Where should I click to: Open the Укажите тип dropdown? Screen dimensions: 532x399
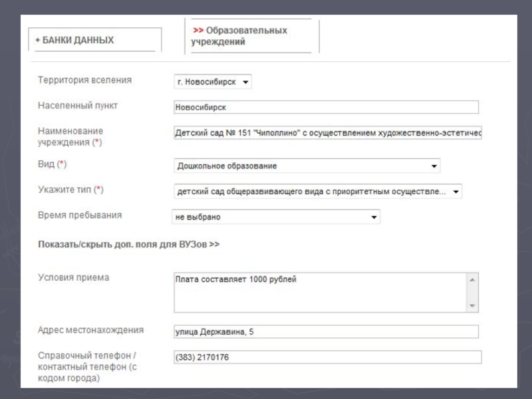317,192
